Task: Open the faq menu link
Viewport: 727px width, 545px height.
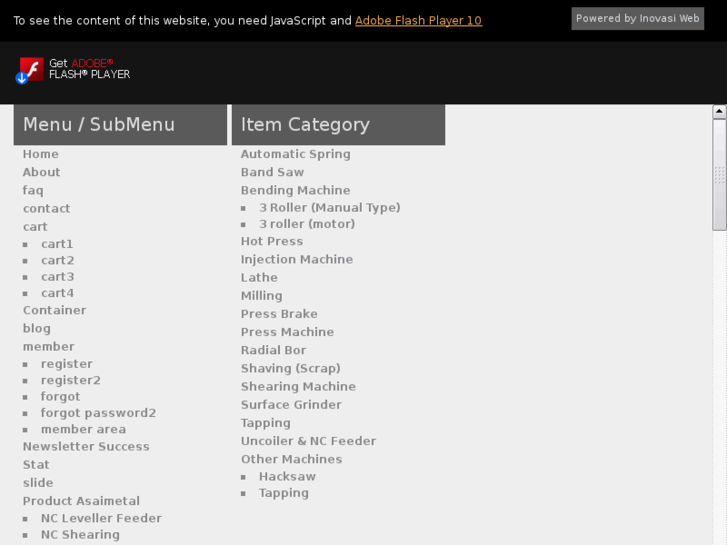Action: 33,190
